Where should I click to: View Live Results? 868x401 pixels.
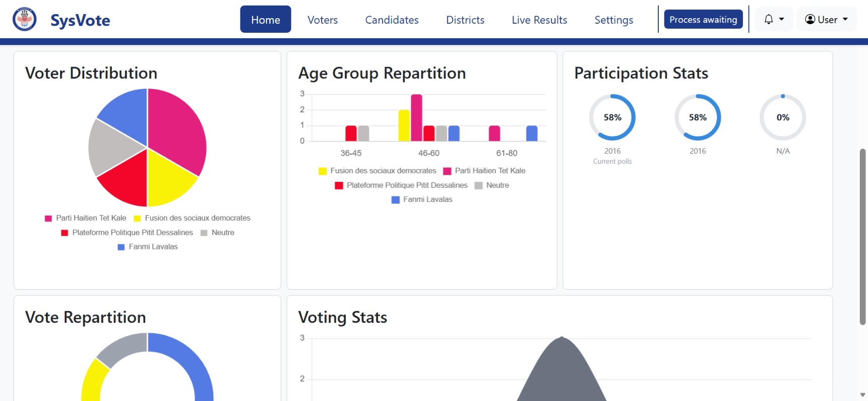(x=539, y=20)
